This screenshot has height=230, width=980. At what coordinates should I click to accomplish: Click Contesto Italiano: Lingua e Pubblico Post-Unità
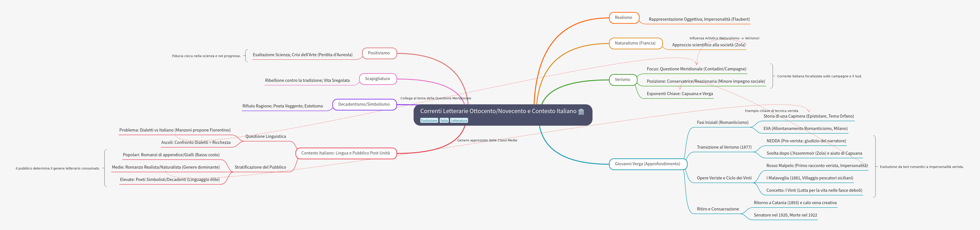point(345,153)
